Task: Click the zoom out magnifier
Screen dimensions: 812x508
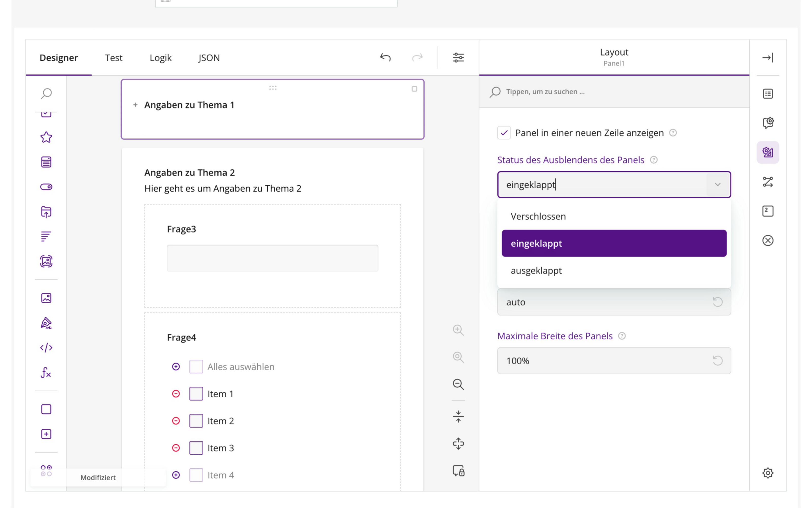Action: (458, 384)
